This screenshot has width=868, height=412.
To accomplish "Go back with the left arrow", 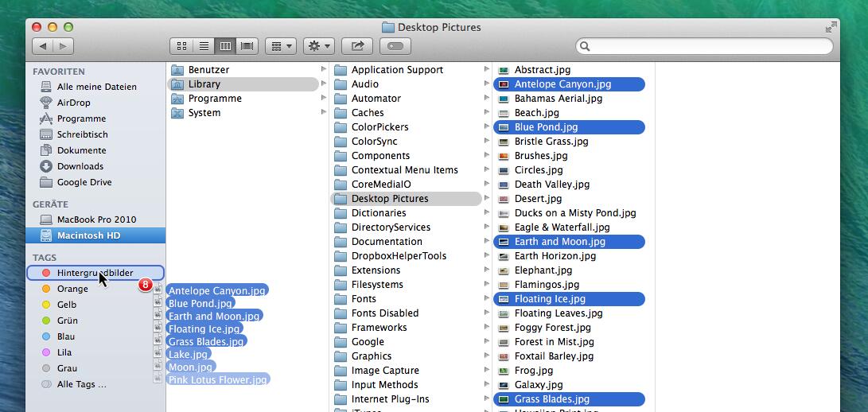I will (x=43, y=46).
